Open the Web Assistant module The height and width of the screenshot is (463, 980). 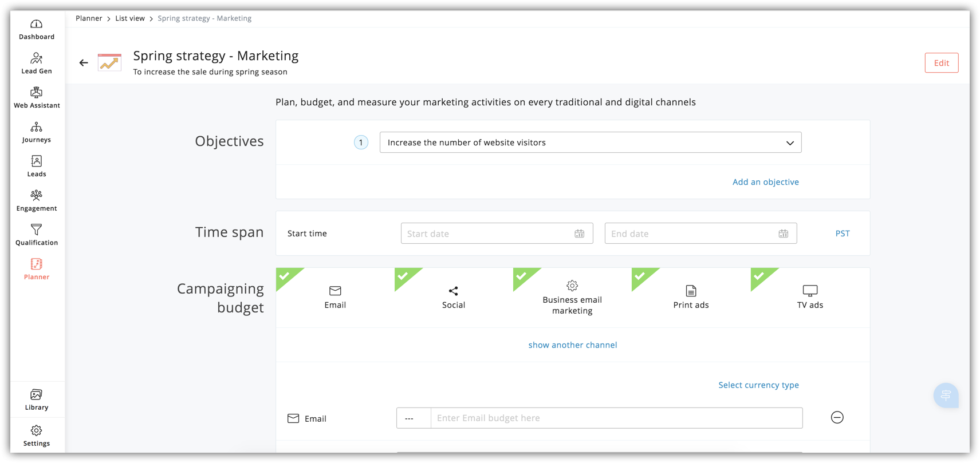tap(37, 97)
